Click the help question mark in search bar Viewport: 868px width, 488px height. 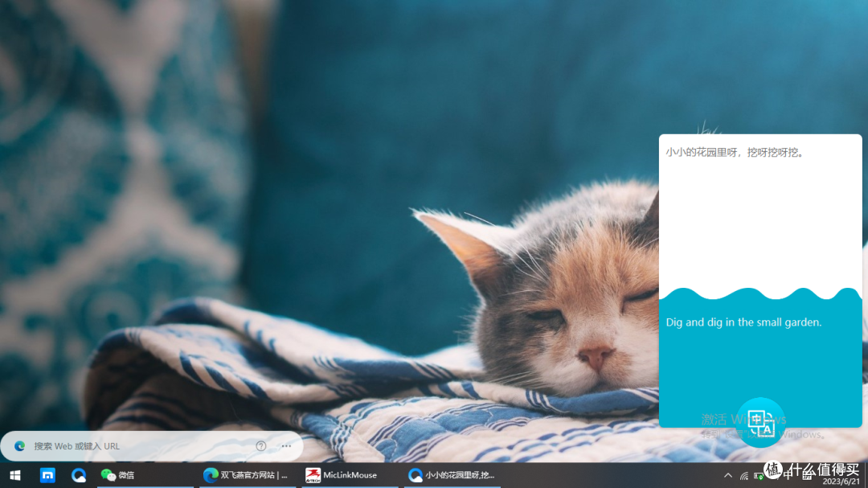tap(261, 446)
